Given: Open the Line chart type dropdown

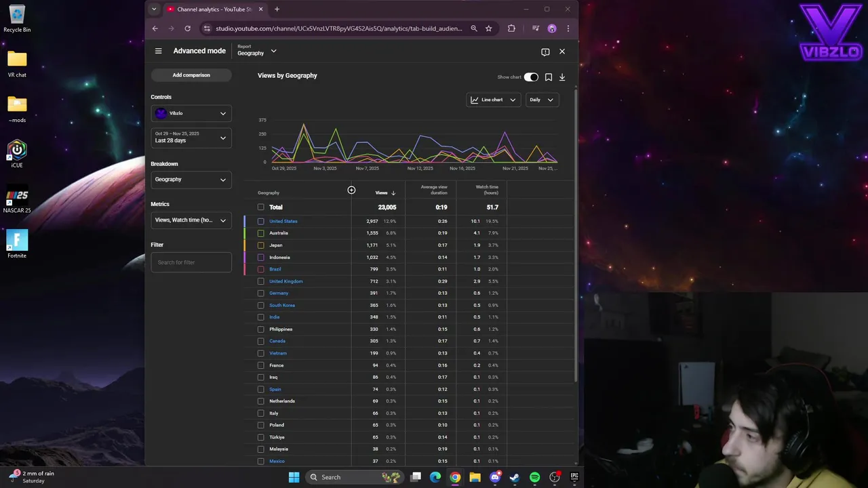Looking at the screenshot, I should tap(494, 100).
